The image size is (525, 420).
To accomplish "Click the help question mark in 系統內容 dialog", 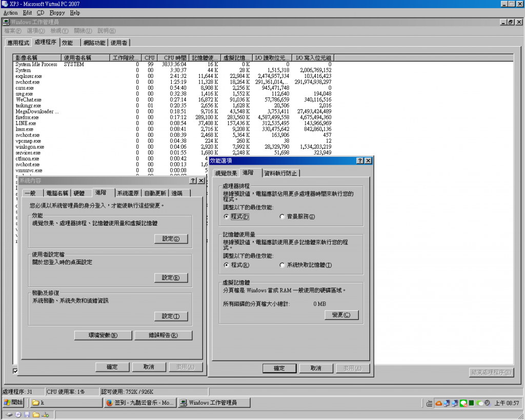I will point(193,181).
